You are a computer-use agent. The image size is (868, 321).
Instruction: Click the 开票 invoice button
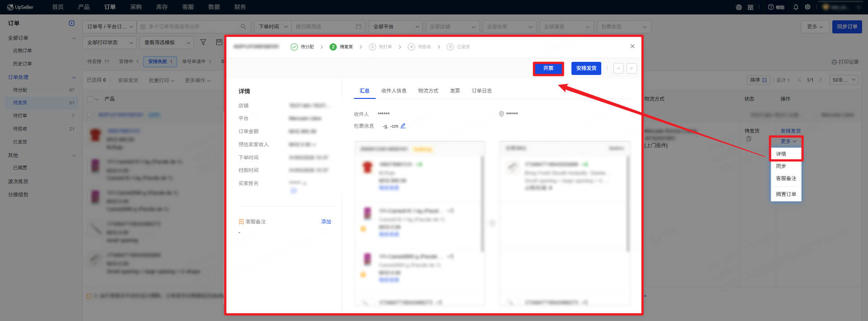pos(548,68)
